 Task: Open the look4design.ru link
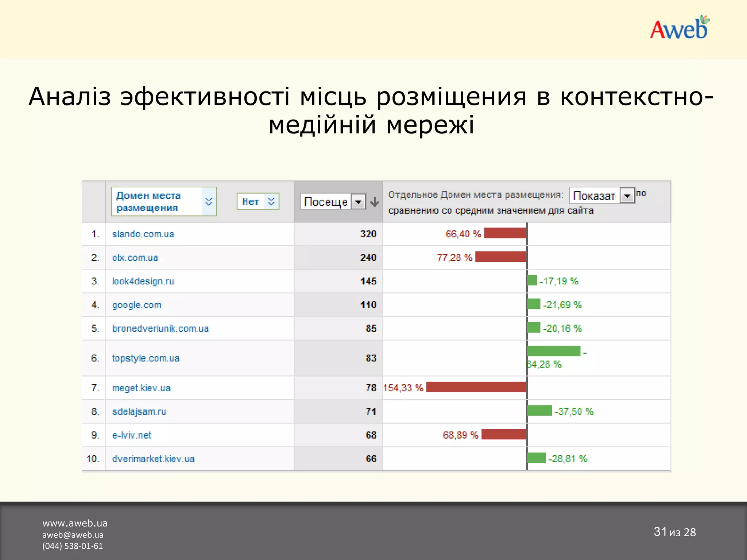coord(143,281)
